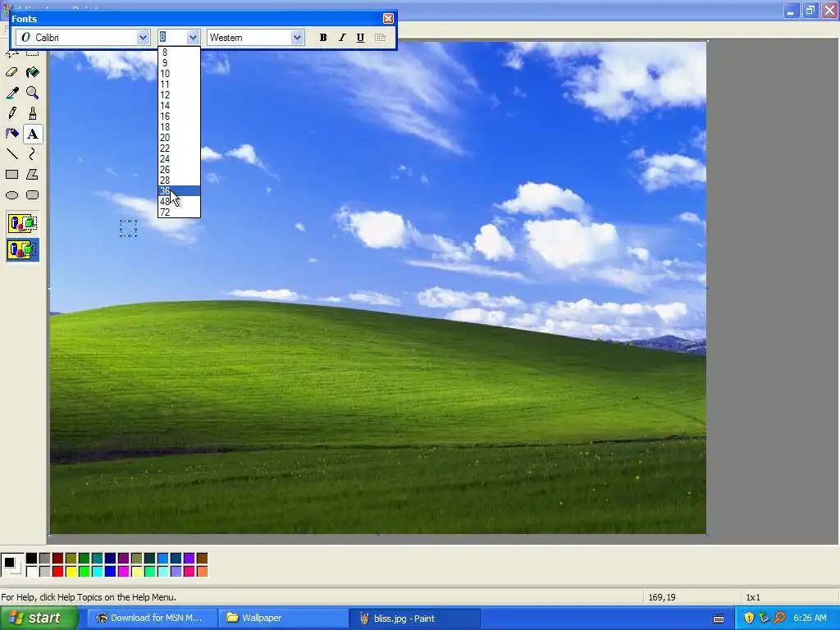The image size is (840, 630).
Task: Pick the bright red color swatch
Action: pyautogui.click(x=58, y=572)
